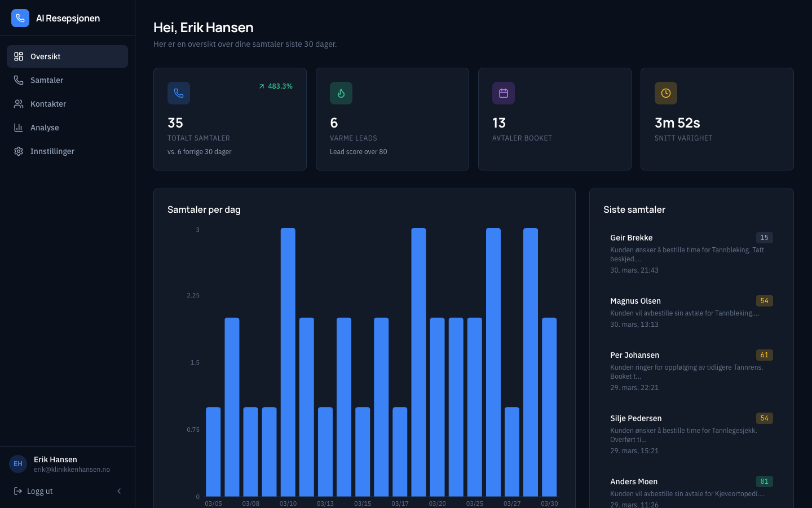This screenshot has height=508, width=812.
Task: Click the 483.3% growth indicator
Action: click(x=276, y=86)
